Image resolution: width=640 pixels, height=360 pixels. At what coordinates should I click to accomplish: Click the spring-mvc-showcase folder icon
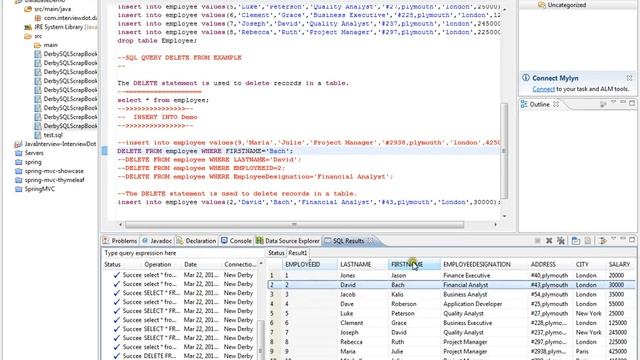point(18,171)
